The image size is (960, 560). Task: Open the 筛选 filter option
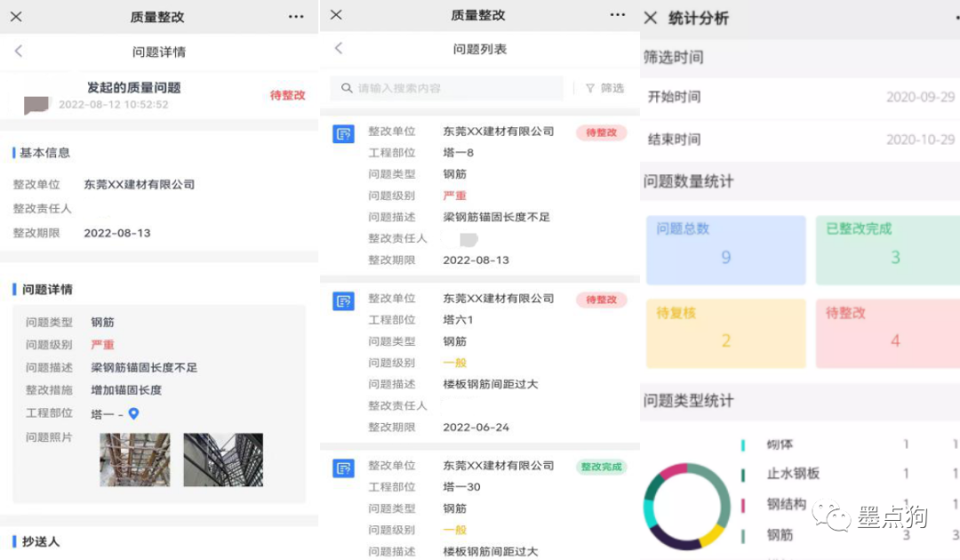tap(604, 88)
